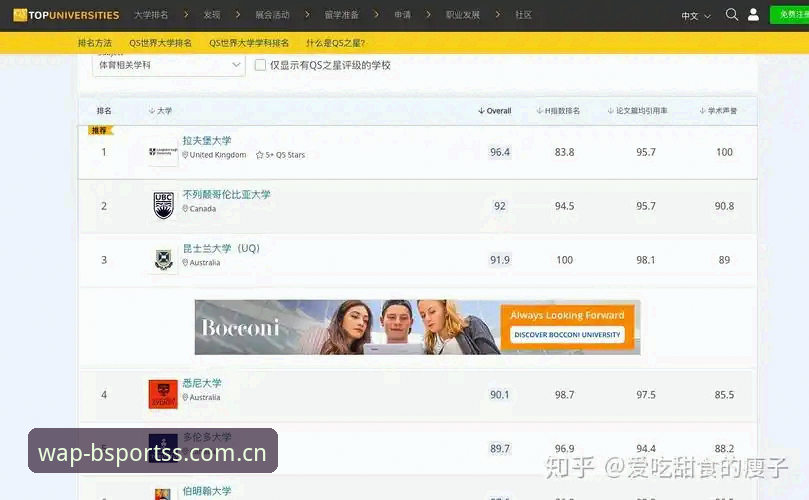The image size is (809, 500).
Task: Sort by Overall column header
Action: [x=495, y=111]
